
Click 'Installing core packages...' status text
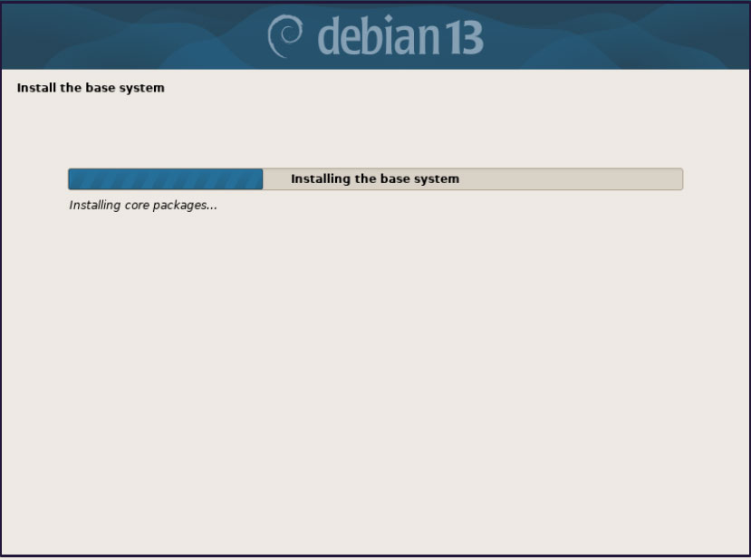pos(143,205)
